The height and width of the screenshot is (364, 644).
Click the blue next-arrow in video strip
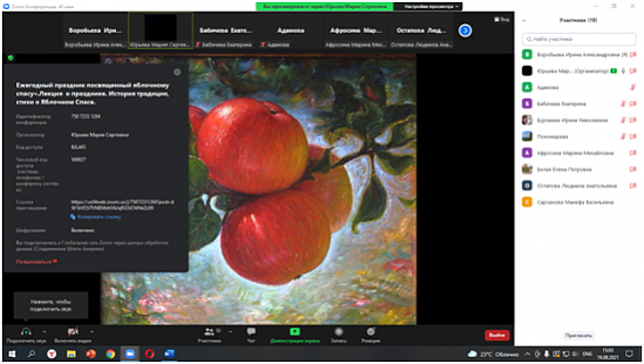tap(465, 30)
